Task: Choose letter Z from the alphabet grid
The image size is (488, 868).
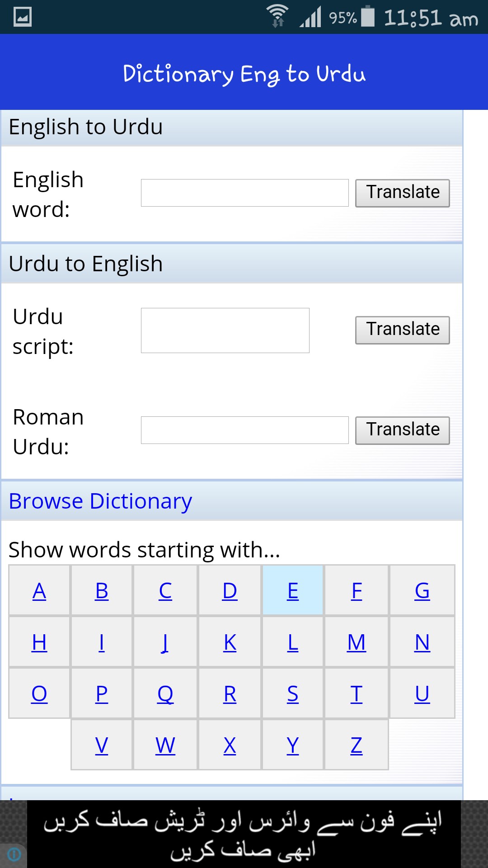Action: click(x=357, y=745)
